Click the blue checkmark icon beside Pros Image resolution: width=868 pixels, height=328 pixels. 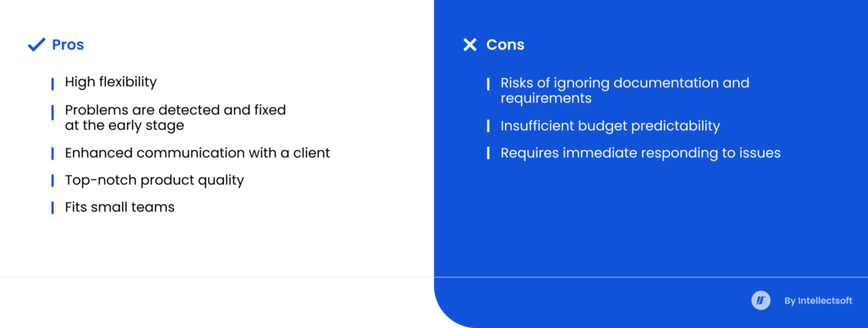(36, 45)
